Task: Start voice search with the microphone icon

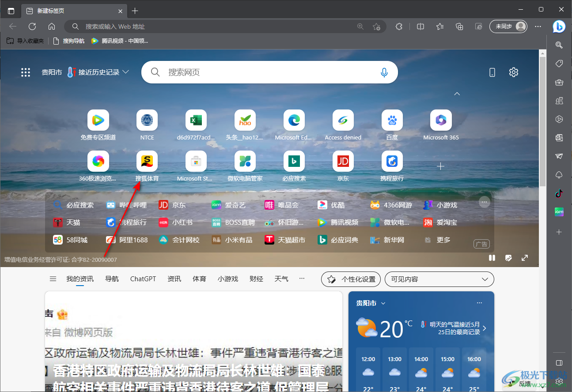Action: tap(384, 72)
